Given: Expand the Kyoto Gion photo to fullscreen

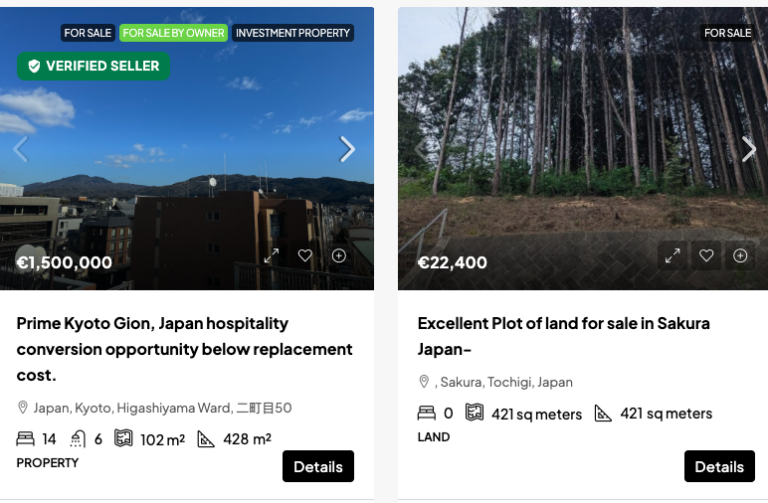Looking at the screenshot, I should tap(271, 255).
